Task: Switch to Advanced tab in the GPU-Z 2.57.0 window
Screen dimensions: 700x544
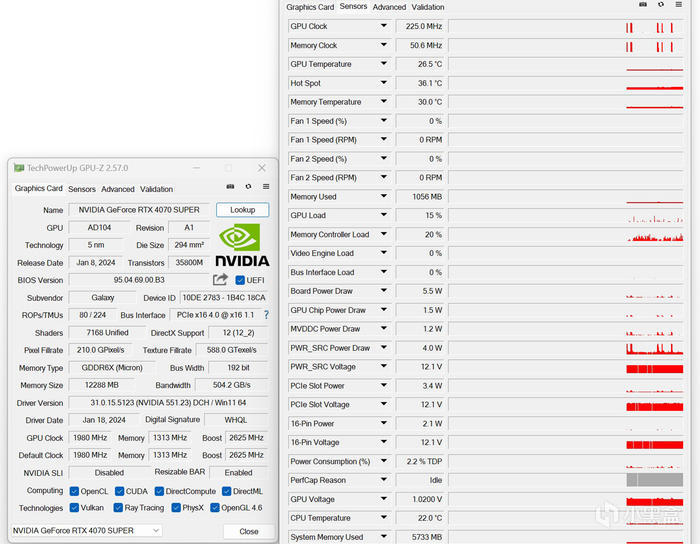Action: click(x=117, y=189)
